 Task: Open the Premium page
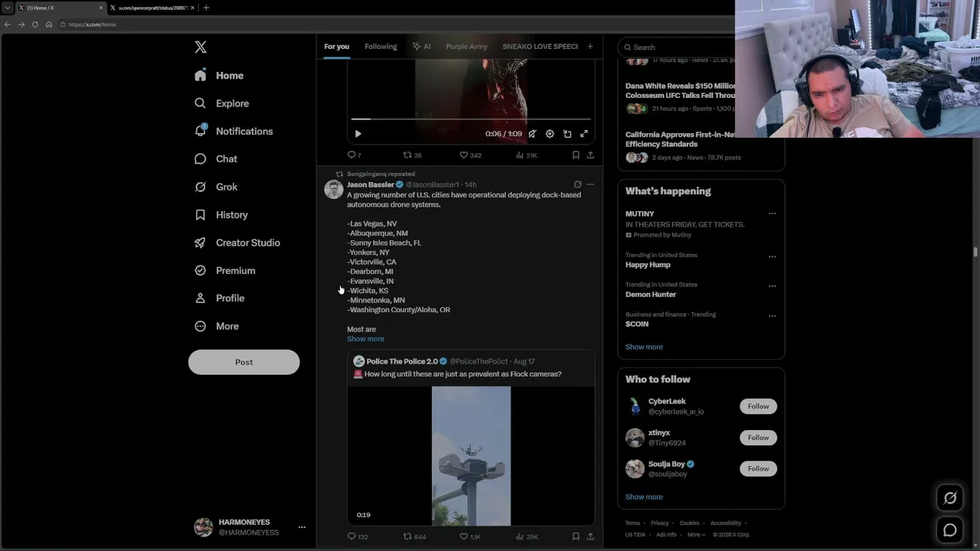224,270
